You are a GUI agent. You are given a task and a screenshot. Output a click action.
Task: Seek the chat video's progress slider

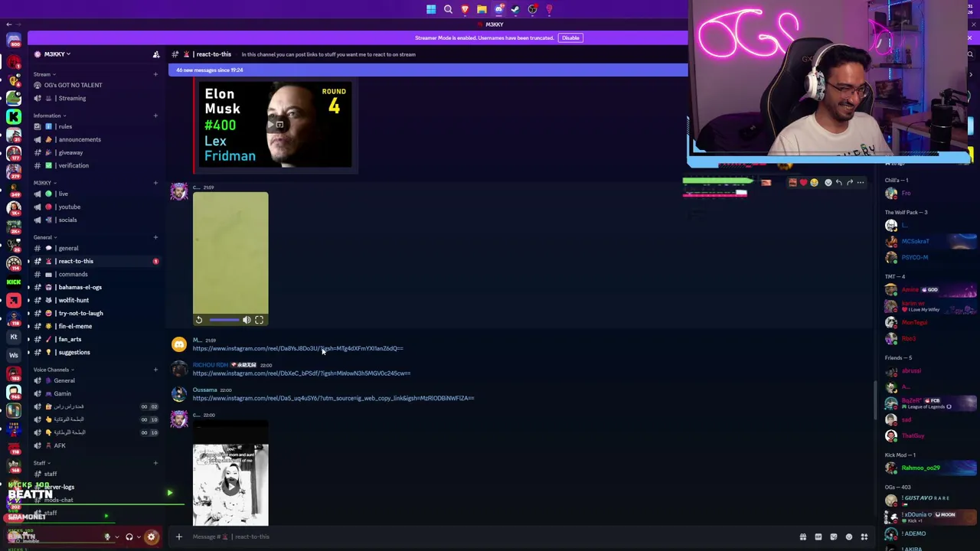tap(224, 320)
